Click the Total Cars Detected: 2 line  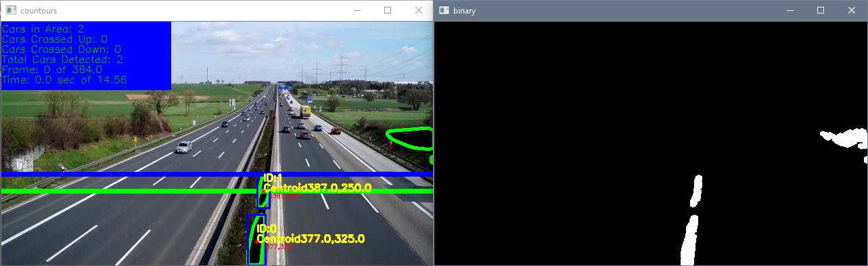62,60
